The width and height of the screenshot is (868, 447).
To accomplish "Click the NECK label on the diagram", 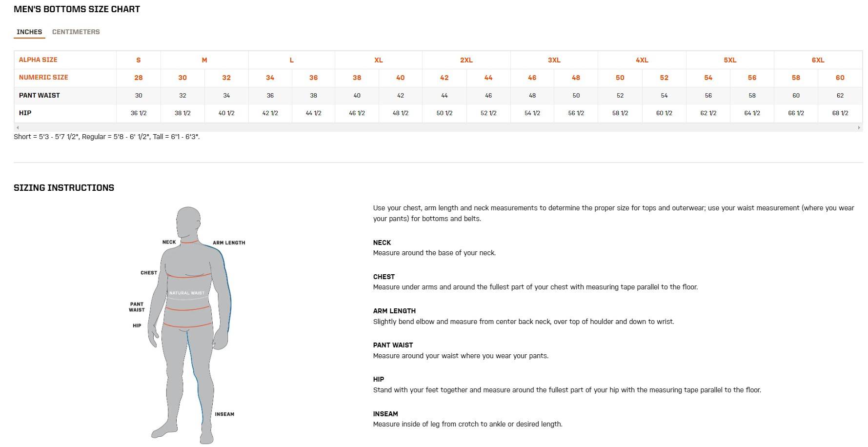I will [169, 242].
